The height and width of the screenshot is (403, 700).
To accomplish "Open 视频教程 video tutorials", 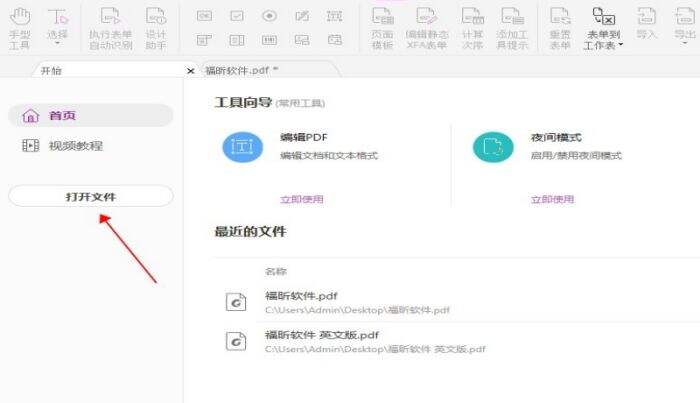I will (76, 145).
